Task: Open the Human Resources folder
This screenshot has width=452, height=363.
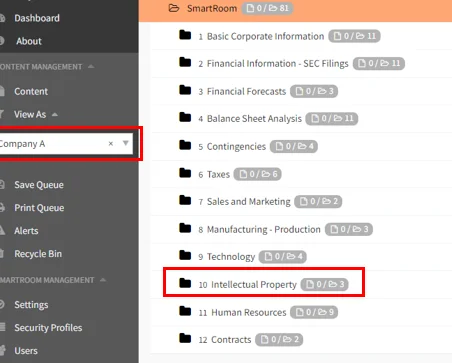Action: click(x=249, y=312)
